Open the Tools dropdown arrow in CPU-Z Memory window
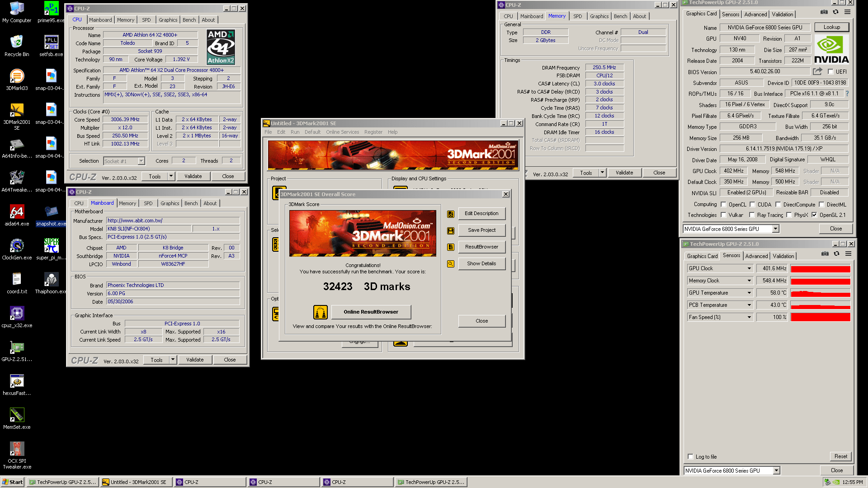The width and height of the screenshot is (868, 488). pyautogui.click(x=603, y=173)
